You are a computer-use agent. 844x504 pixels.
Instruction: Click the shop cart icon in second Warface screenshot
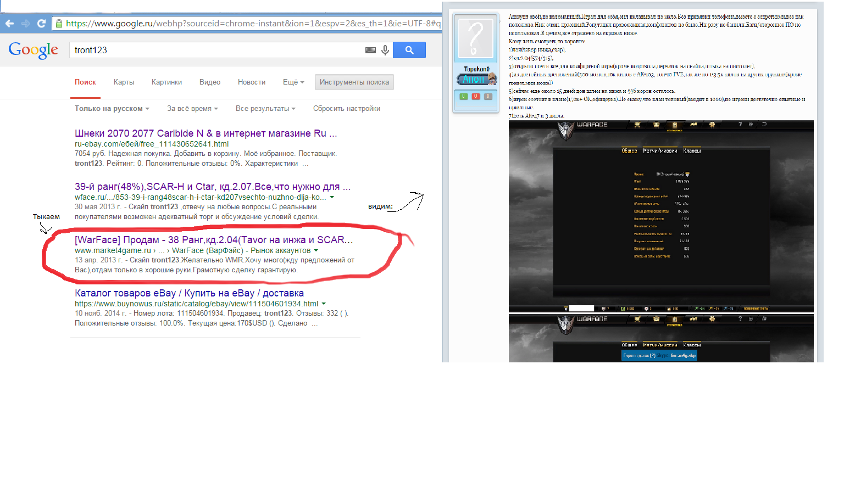(x=637, y=319)
